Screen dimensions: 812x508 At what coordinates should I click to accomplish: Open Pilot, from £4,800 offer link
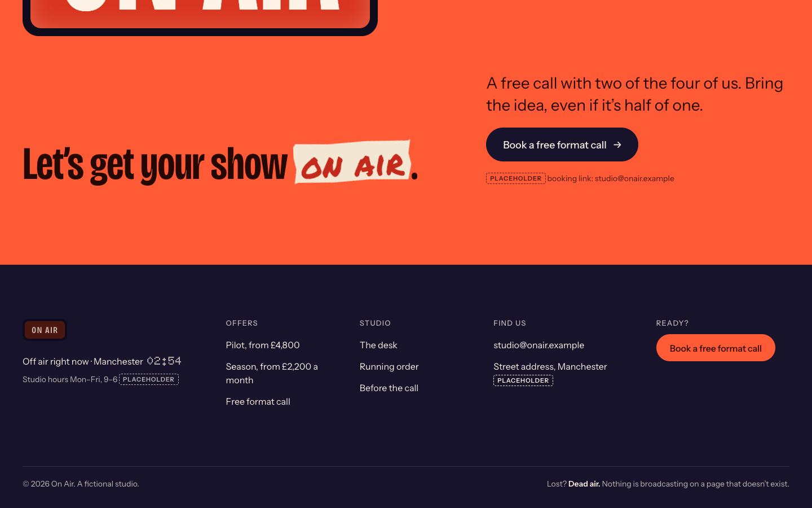[x=263, y=345]
